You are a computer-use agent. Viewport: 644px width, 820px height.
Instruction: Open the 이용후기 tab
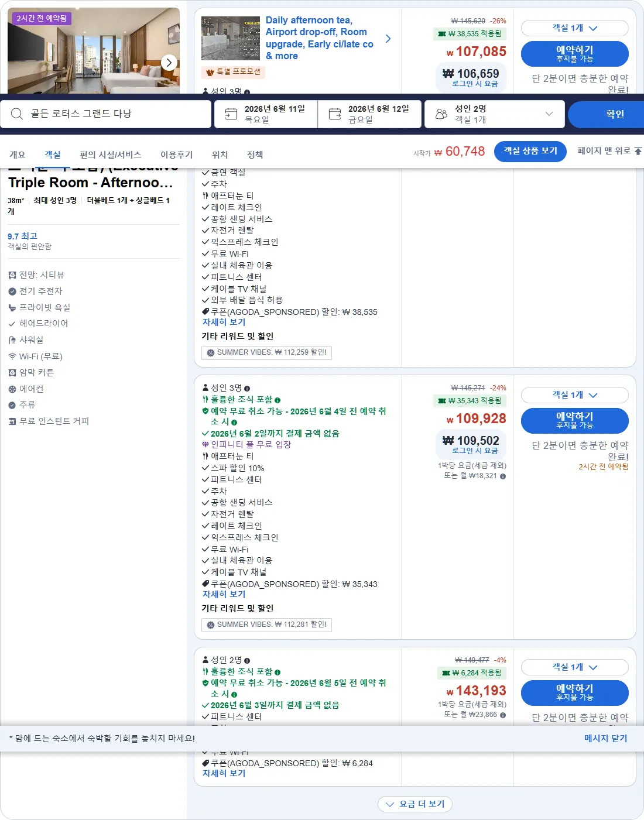tap(177, 155)
